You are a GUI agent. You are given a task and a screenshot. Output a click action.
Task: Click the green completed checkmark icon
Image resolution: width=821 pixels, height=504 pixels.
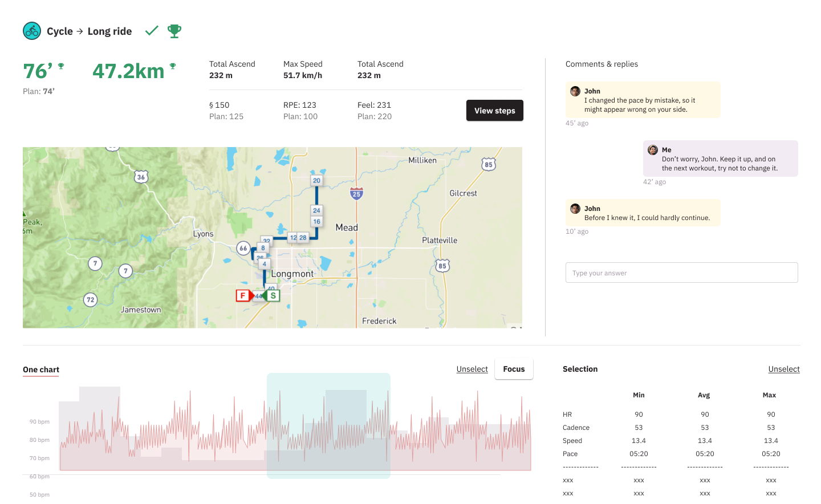point(152,31)
